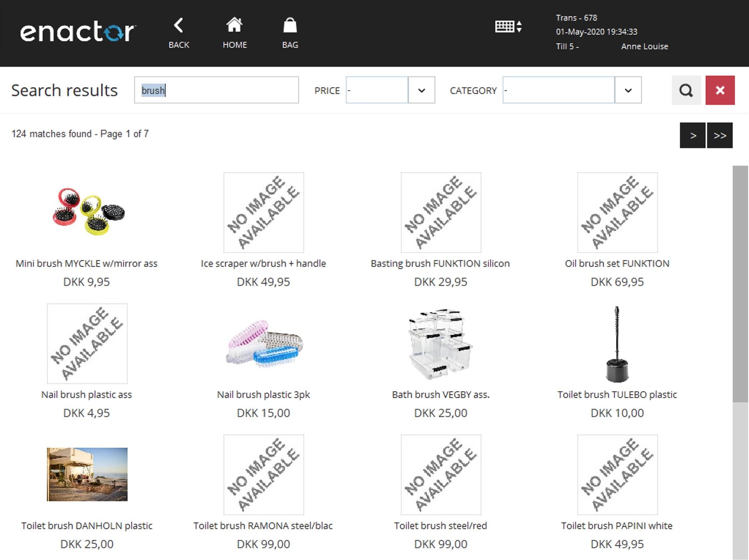Open the Toilet brush DANHOLN product image
This screenshot has height=560, width=749.
[x=87, y=474]
